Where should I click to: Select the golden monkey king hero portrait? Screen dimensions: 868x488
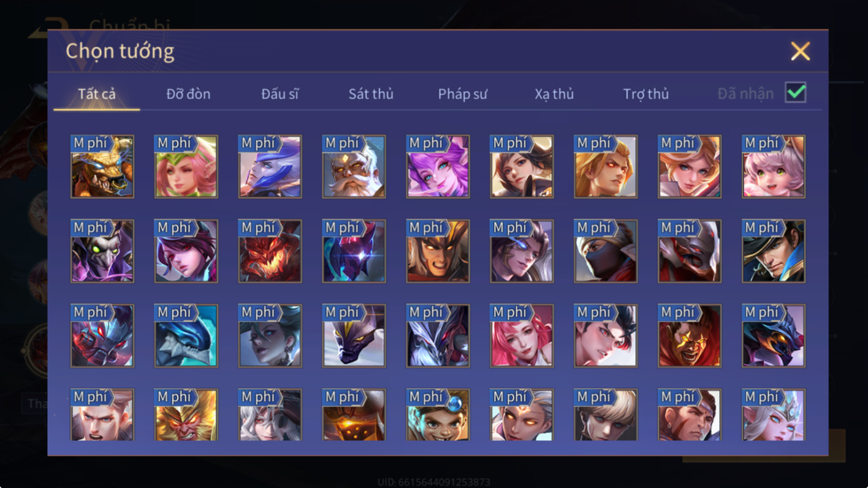[x=186, y=415]
